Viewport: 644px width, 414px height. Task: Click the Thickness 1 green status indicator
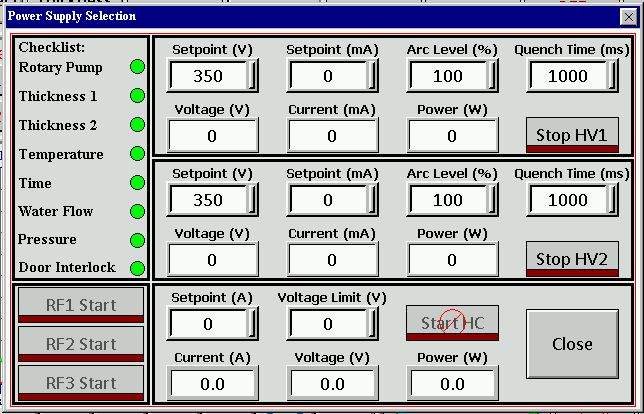point(137,96)
